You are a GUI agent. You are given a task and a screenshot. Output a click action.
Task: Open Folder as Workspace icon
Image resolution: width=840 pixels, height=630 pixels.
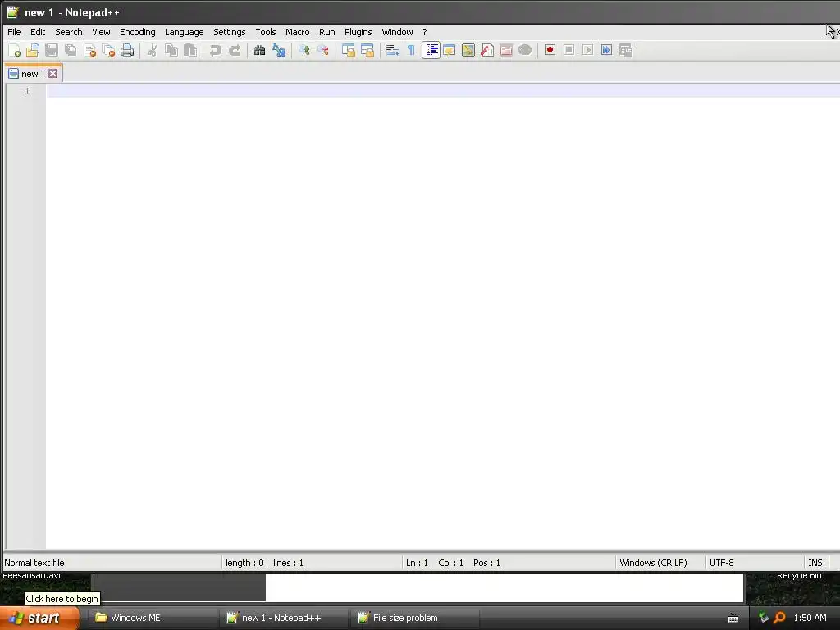506,50
